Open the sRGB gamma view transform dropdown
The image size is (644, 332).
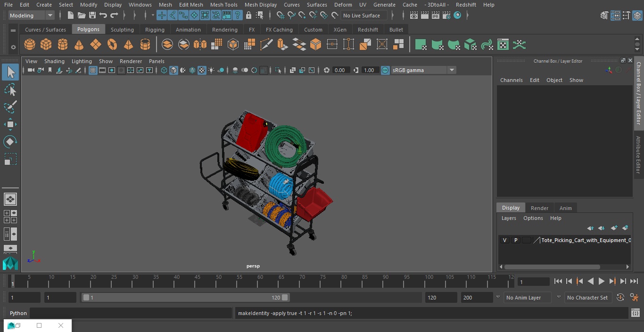pos(423,70)
